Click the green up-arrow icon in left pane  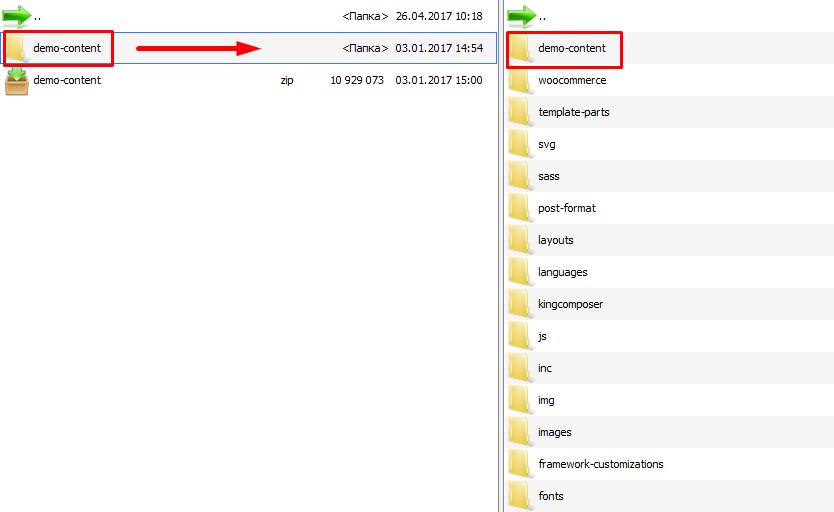coord(17,16)
